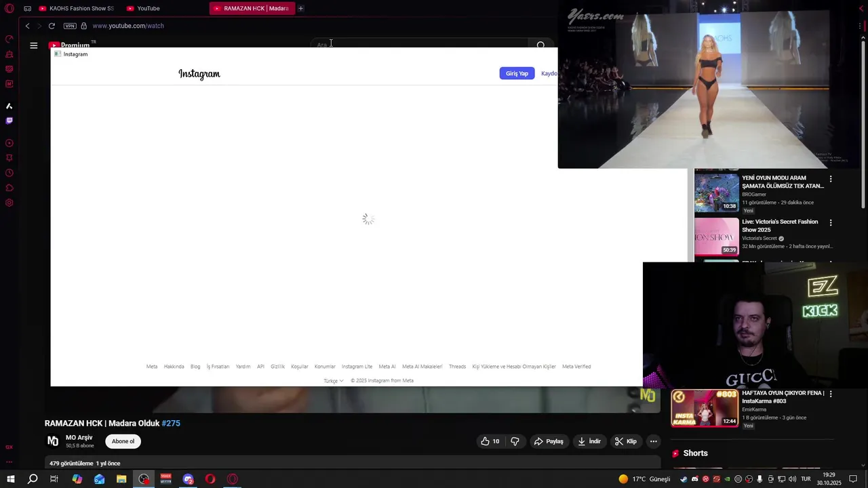This screenshot has height=488, width=868.
Task: Click the İndir download button
Action: pos(589,441)
